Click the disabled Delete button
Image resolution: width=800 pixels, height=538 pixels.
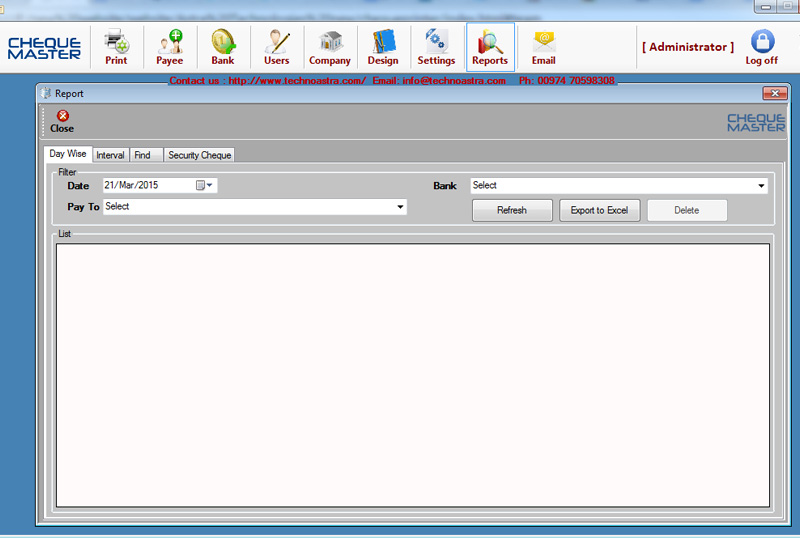pos(687,210)
